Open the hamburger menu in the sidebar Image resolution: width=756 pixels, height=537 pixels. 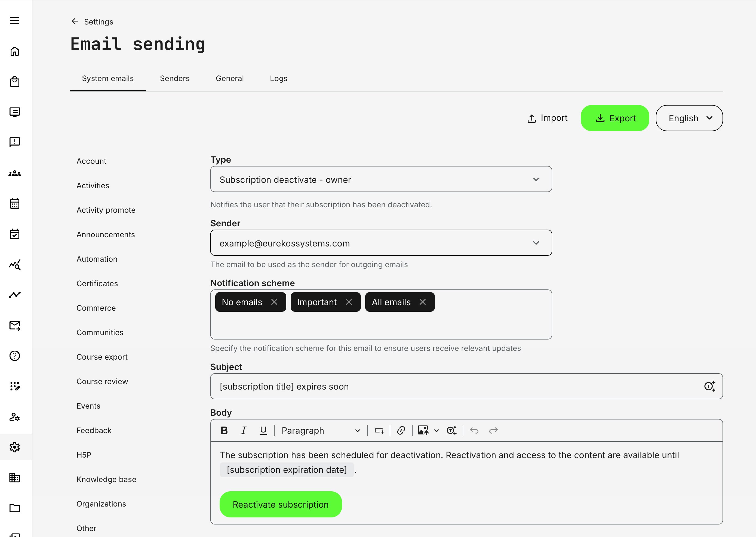coord(14,21)
